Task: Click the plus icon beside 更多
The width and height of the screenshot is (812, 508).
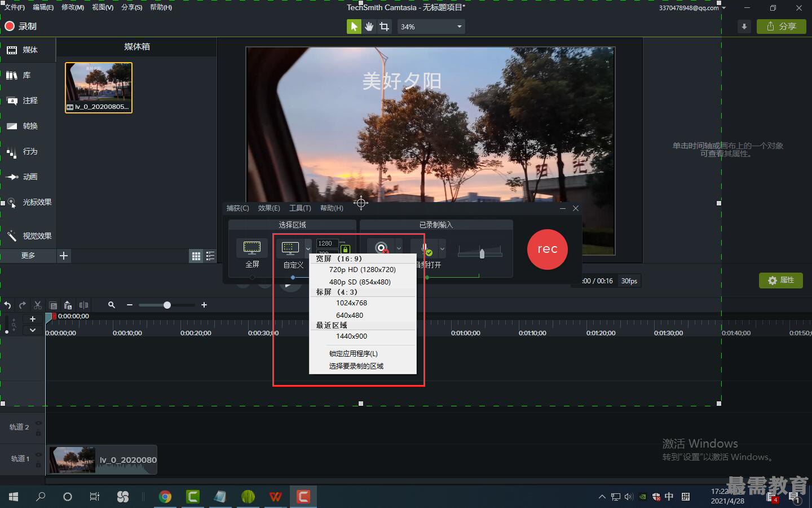Action: click(64, 256)
